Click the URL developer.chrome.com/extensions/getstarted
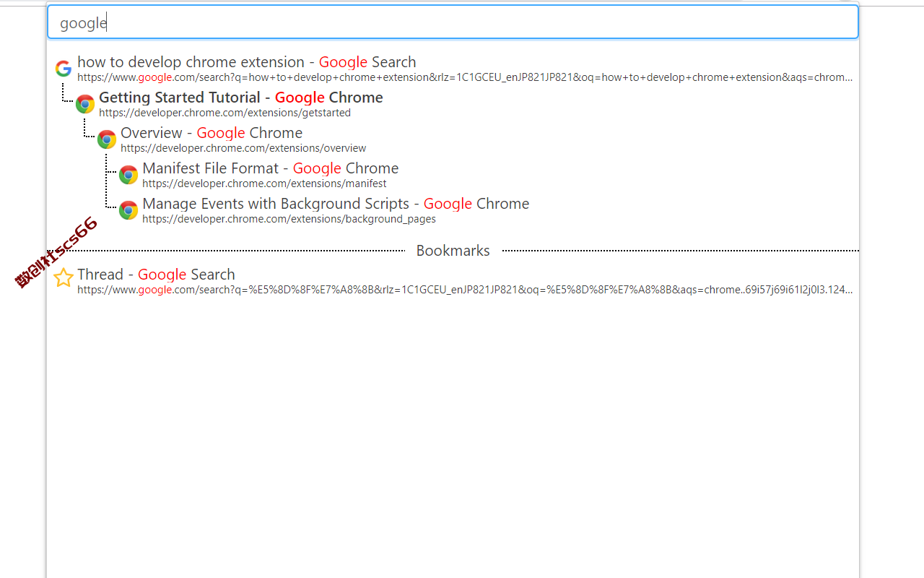The image size is (924, 578). point(225,113)
